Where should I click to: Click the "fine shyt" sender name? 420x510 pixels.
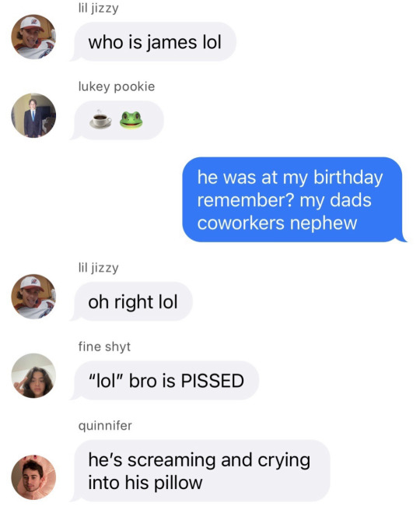pyautogui.click(x=104, y=346)
